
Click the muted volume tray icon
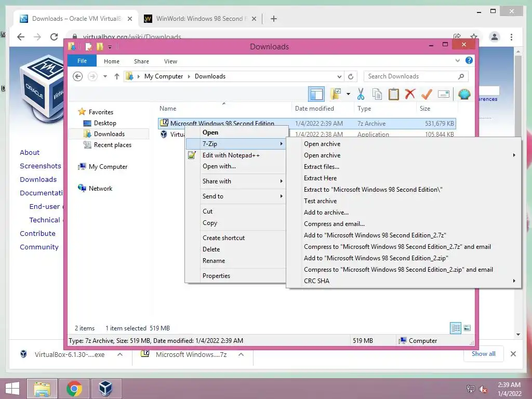483,389
